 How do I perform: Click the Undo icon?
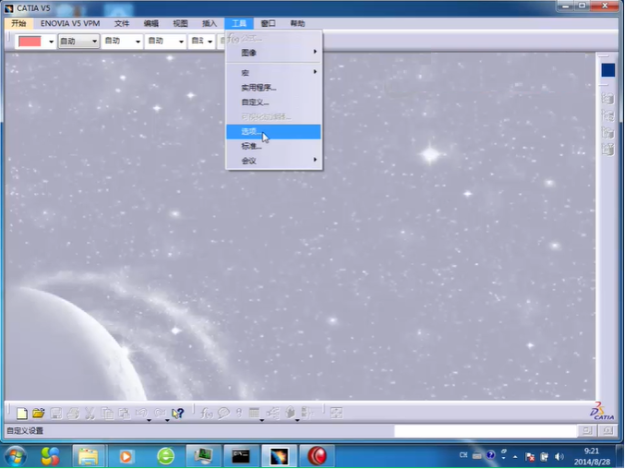(x=141, y=413)
